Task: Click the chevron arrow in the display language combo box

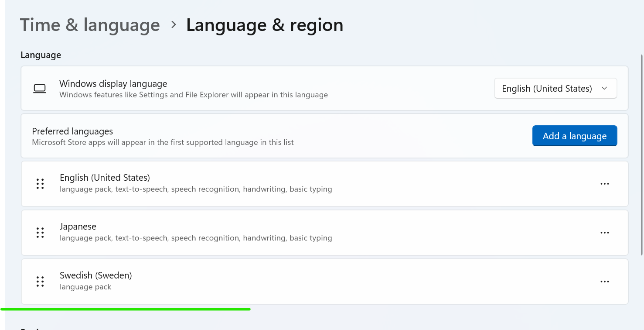Action: coord(604,89)
